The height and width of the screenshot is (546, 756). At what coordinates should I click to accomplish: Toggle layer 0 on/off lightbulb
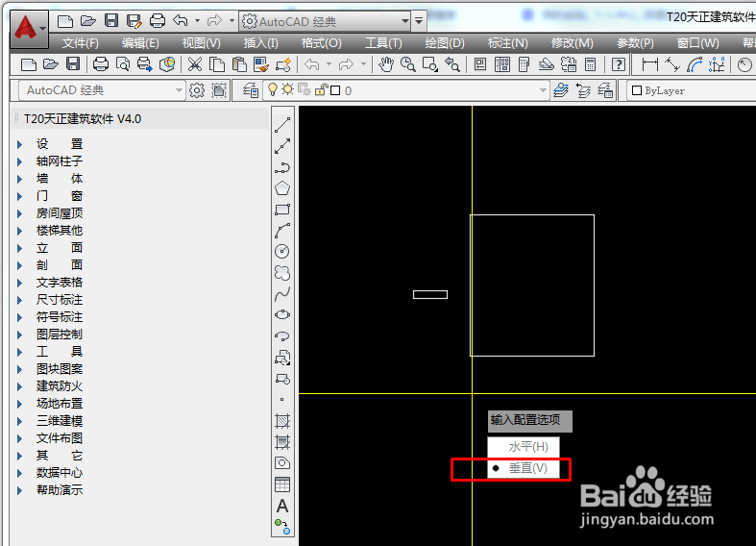coord(273,89)
